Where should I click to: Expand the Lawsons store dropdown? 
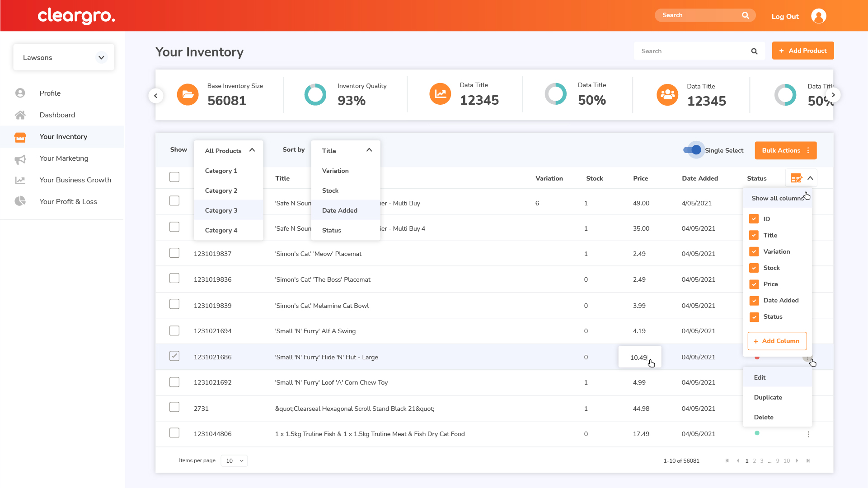pyautogui.click(x=101, y=58)
